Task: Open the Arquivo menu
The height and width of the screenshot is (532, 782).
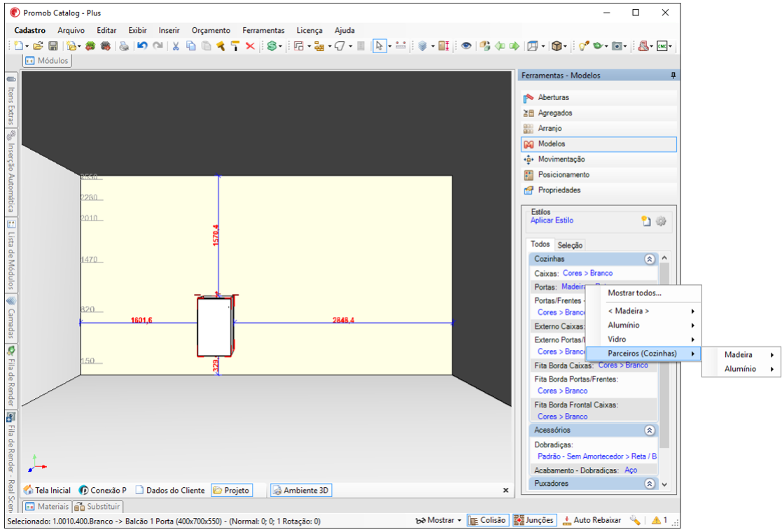Action: click(71, 30)
